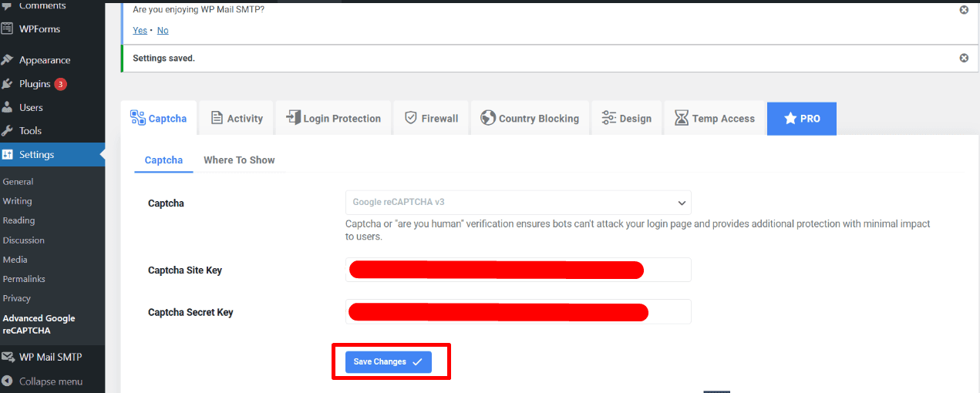Dismiss the Settings saved notice

(963, 58)
